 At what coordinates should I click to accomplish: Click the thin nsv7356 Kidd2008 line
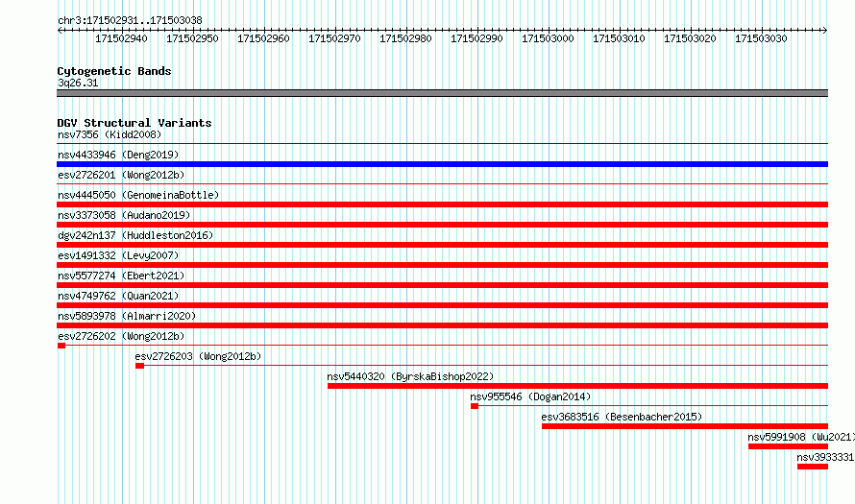[442, 144]
